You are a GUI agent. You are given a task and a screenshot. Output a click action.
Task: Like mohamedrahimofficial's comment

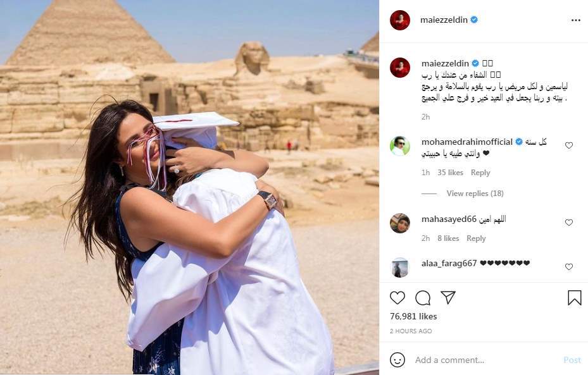(569, 145)
